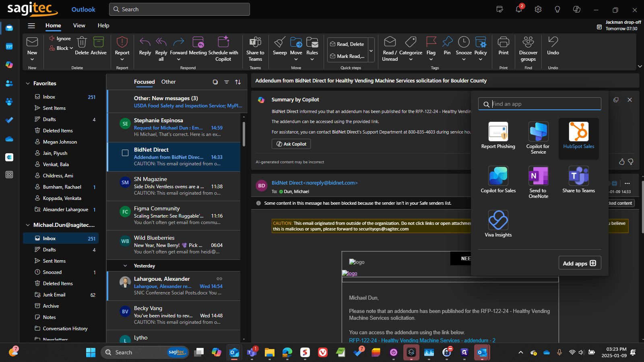The height and width of the screenshot is (362, 644).
Task: Collapse the Michael.Dun@sagitec account folders
Action: [x=28, y=225]
